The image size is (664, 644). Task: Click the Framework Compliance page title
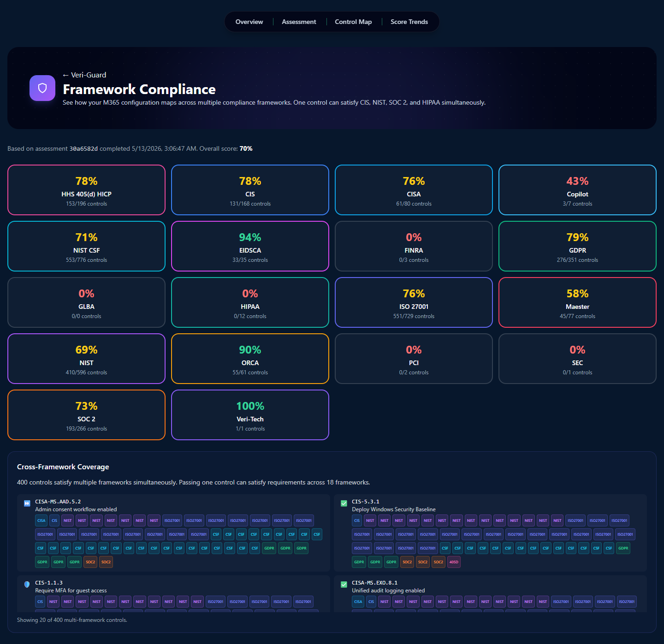[x=139, y=89]
